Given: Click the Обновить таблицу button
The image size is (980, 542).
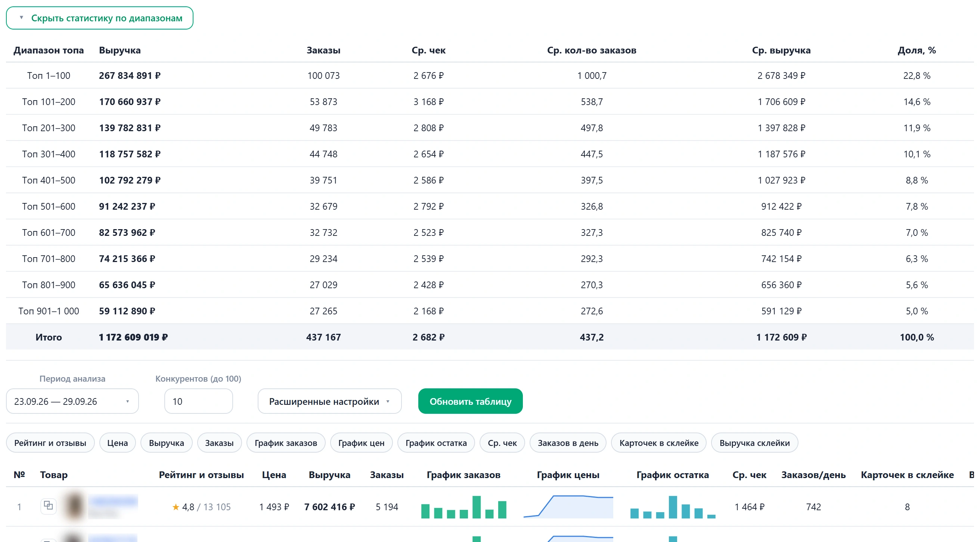Looking at the screenshot, I should coord(470,401).
